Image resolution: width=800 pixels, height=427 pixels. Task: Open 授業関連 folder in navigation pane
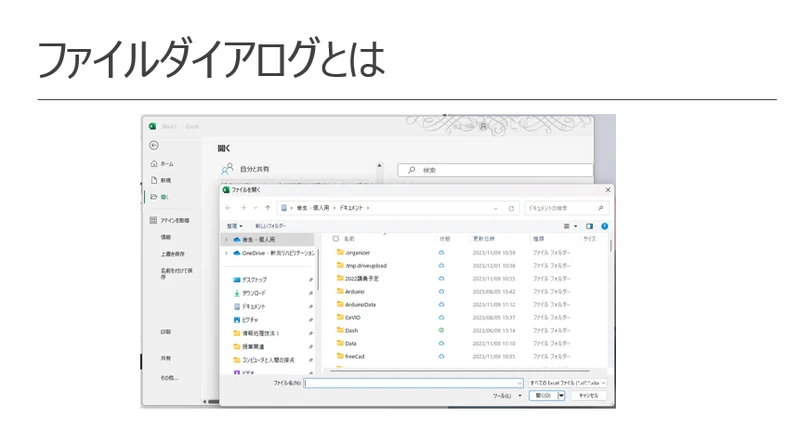[x=248, y=346]
